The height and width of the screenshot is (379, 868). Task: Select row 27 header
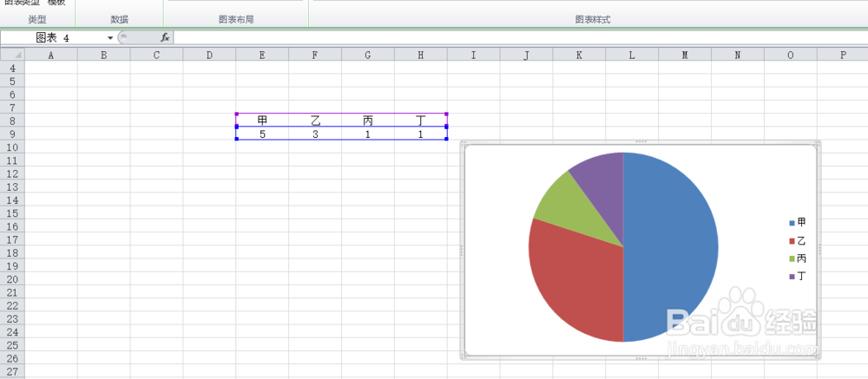point(12,372)
